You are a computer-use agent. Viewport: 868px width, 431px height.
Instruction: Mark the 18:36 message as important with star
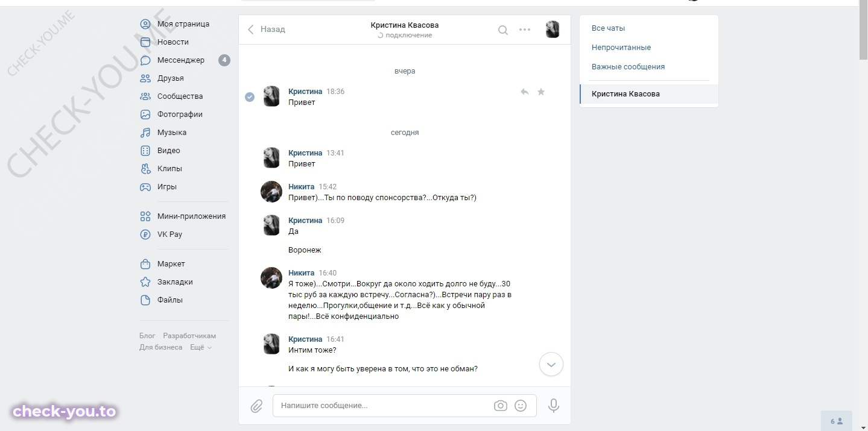[541, 92]
